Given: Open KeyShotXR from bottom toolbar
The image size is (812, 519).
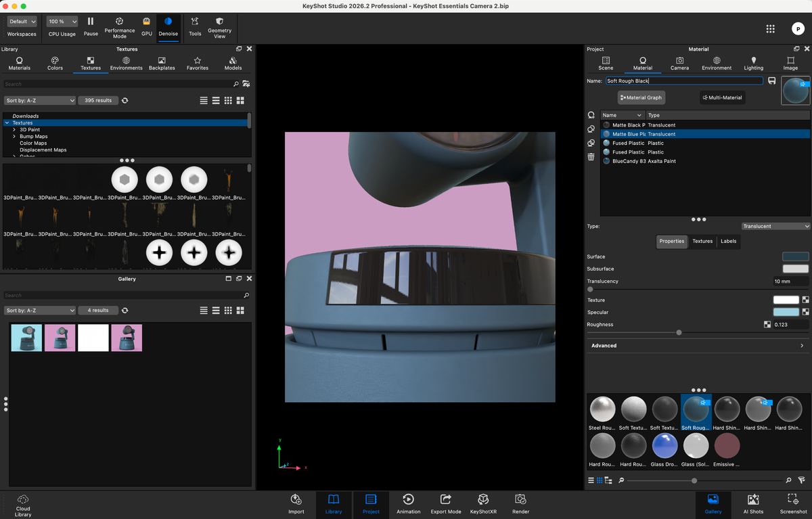Looking at the screenshot, I should click(483, 504).
